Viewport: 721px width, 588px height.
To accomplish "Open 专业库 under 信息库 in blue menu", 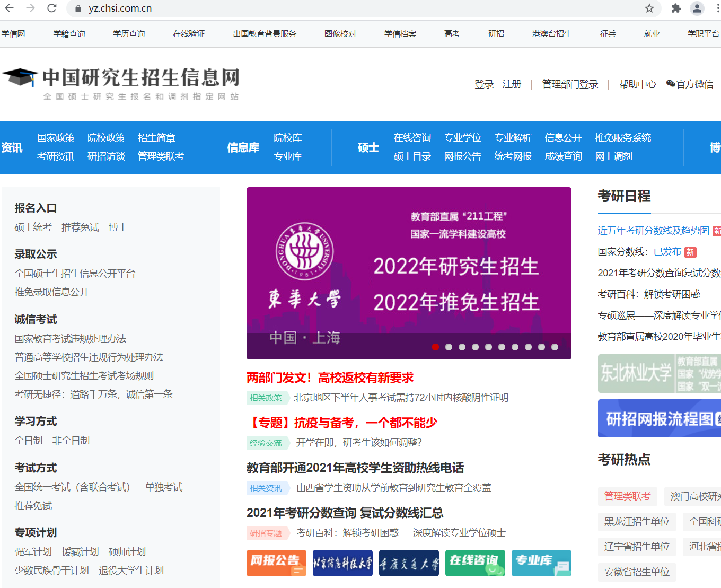I will coord(288,156).
